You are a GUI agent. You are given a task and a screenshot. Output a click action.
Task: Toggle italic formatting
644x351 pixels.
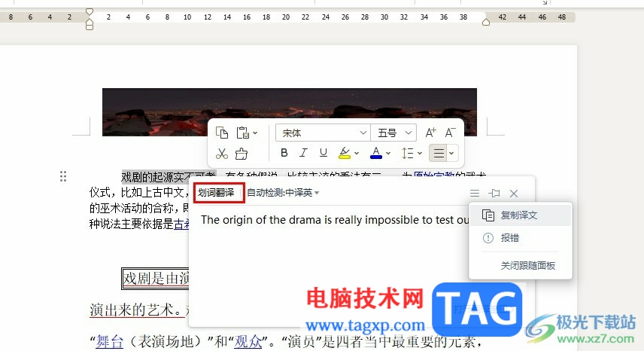click(303, 153)
